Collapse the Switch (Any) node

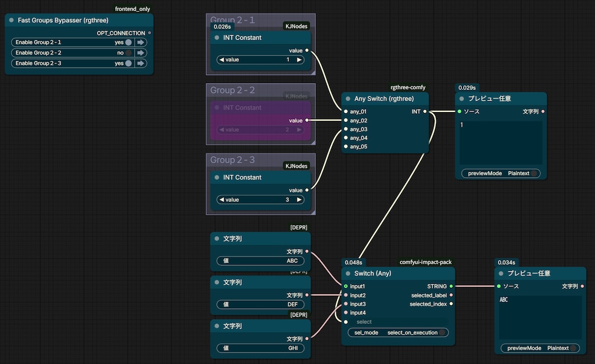click(x=348, y=273)
